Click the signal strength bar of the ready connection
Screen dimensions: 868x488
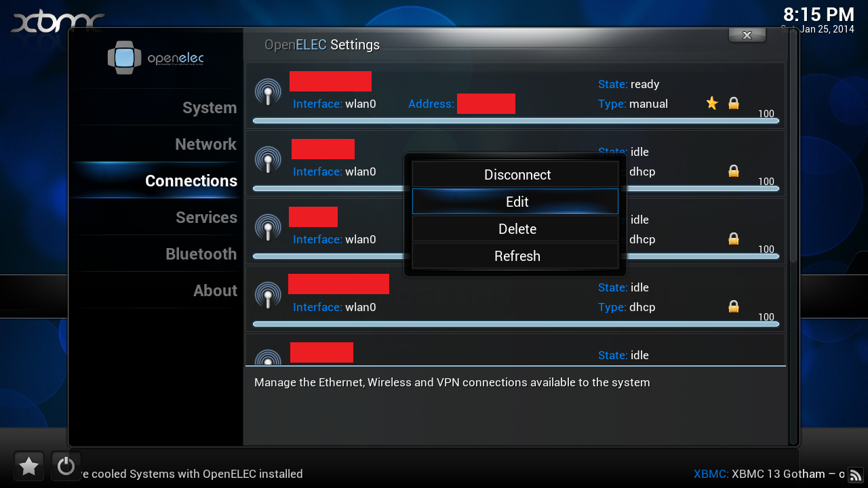(x=515, y=121)
